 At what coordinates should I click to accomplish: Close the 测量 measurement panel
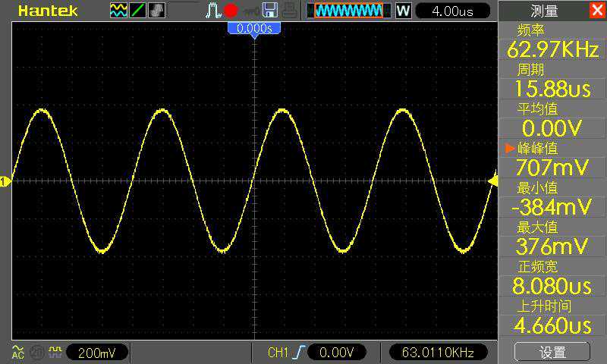pyautogui.click(x=596, y=11)
